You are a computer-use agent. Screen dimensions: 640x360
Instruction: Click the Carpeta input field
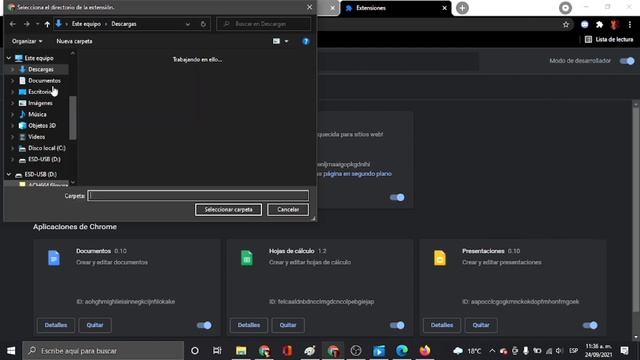coord(198,196)
